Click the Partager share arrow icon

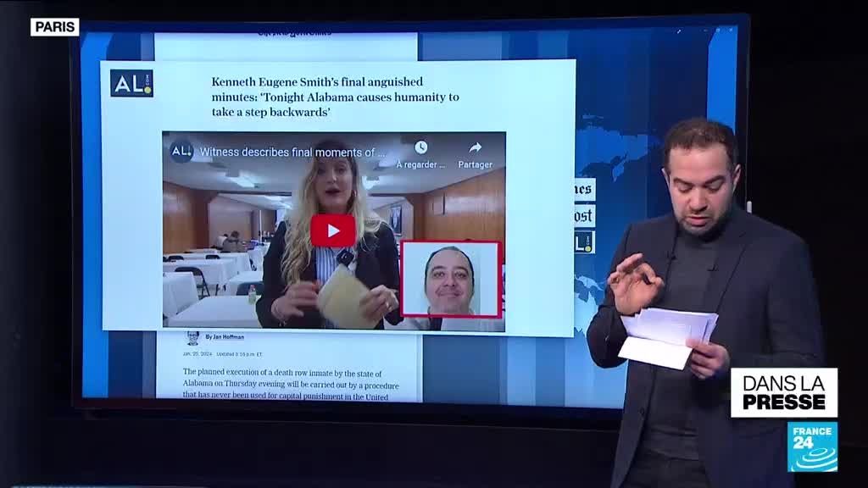[475, 147]
